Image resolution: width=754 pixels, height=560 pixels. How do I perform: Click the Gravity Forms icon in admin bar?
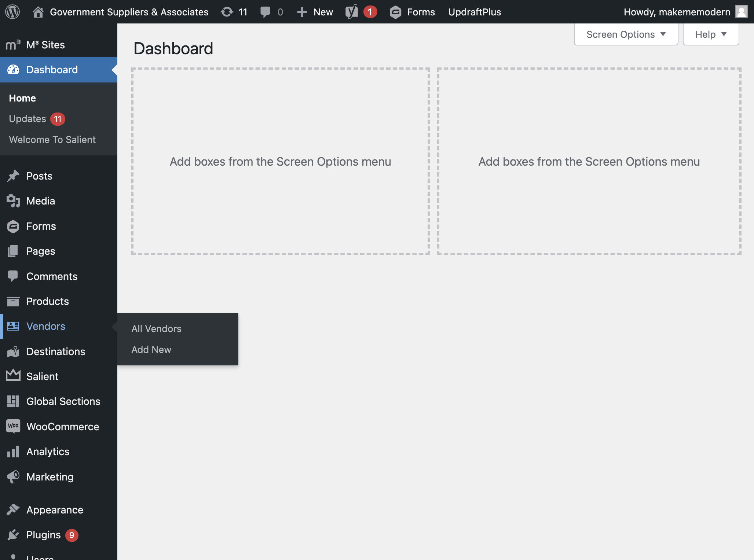[395, 12]
